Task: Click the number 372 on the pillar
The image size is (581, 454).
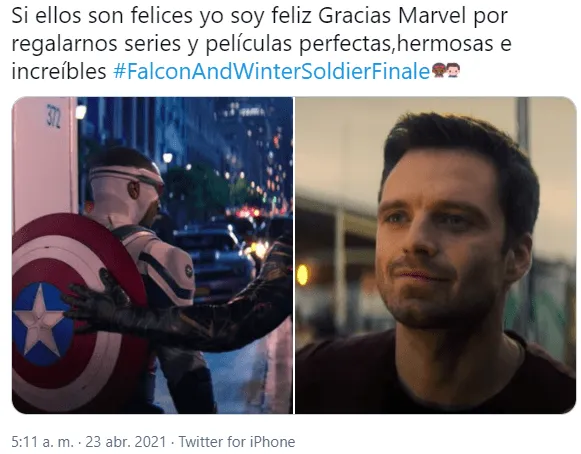Action: (53, 116)
